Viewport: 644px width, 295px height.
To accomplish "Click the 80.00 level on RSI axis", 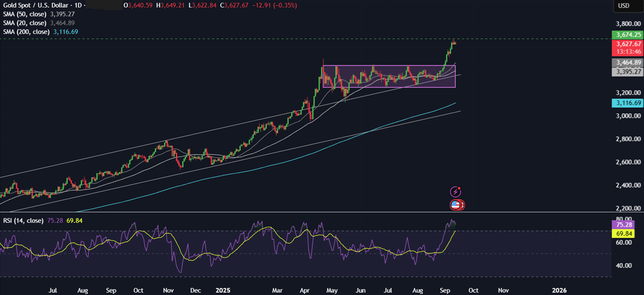I will pyautogui.click(x=623, y=219).
